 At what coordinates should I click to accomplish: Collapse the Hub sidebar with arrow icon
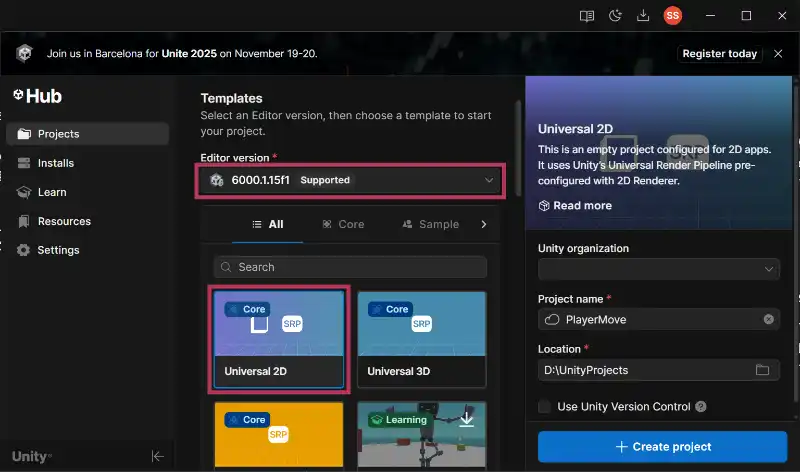tap(157, 456)
